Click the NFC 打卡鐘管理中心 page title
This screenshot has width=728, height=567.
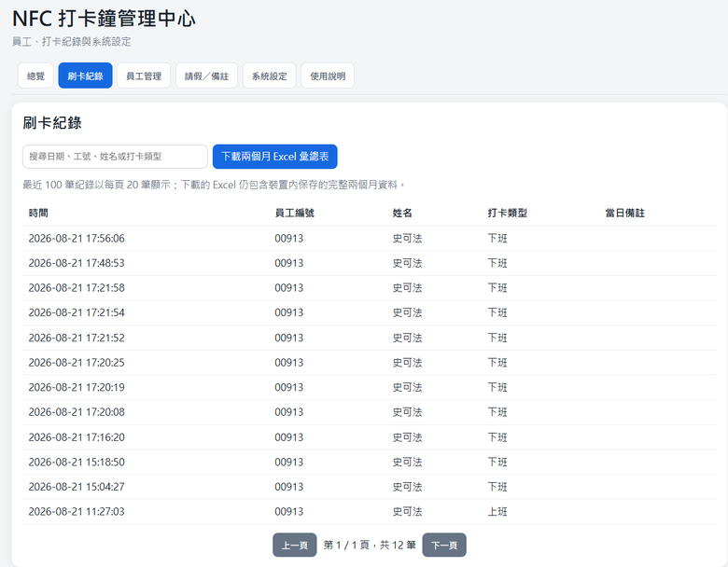point(104,19)
